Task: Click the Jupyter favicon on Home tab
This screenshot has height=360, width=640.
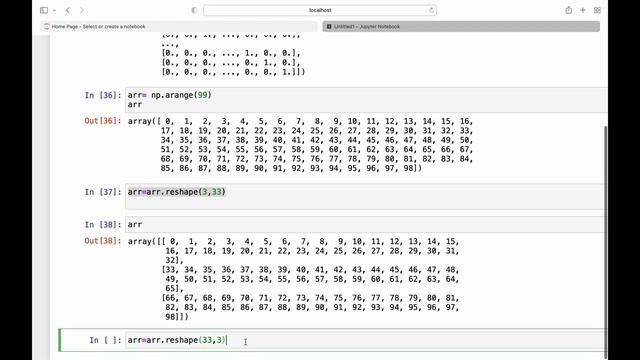Action: tap(47, 27)
